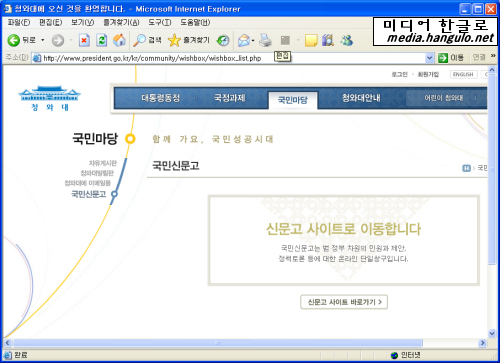Viewport: 500px width, 363px height.
Task: Open the 즐겨찾기(A) menu
Action: click(x=121, y=22)
